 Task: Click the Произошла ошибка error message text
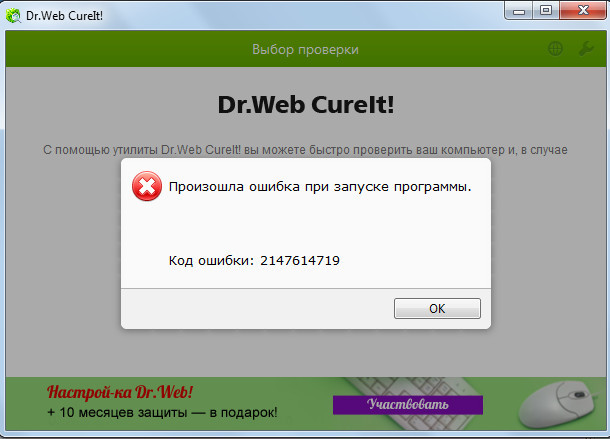coord(320,187)
